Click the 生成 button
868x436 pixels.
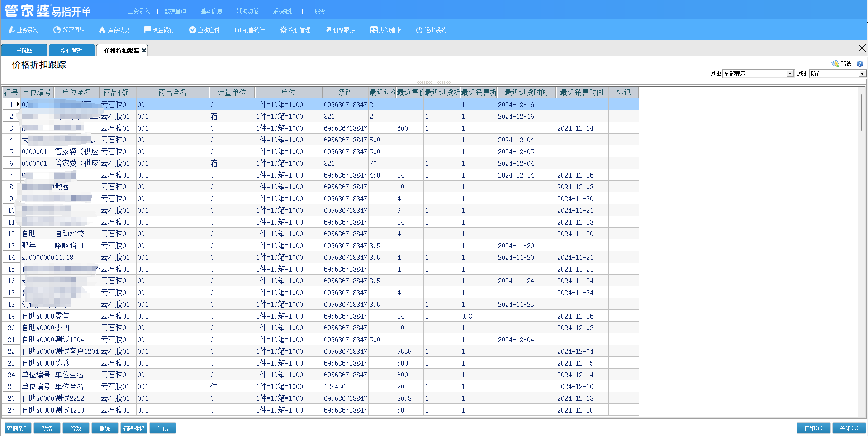162,428
